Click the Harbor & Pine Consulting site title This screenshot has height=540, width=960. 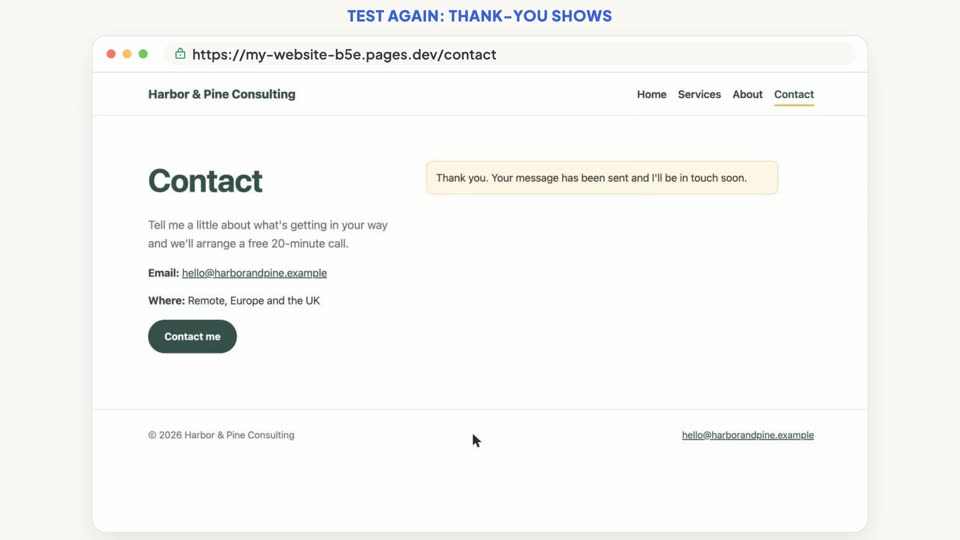click(x=222, y=94)
